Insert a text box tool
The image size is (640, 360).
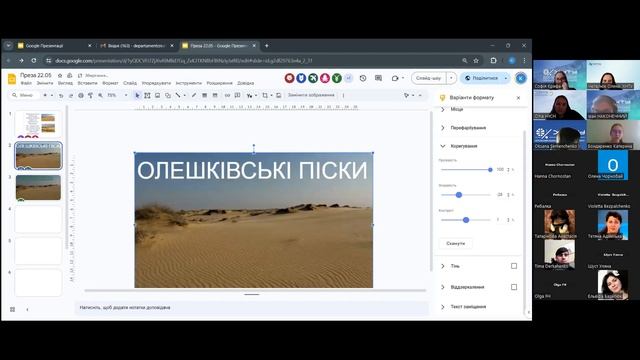pos(147,96)
